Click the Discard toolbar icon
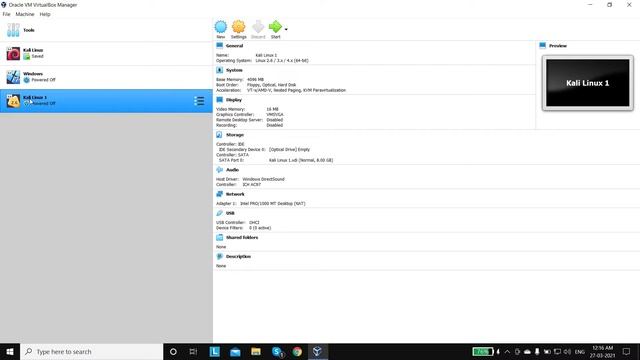This screenshot has height=360, width=640. click(258, 29)
